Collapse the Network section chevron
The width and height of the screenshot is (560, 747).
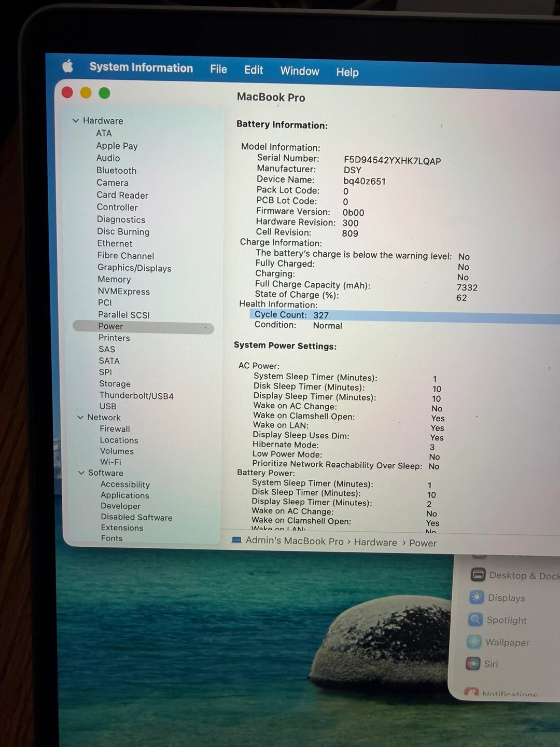click(80, 417)
